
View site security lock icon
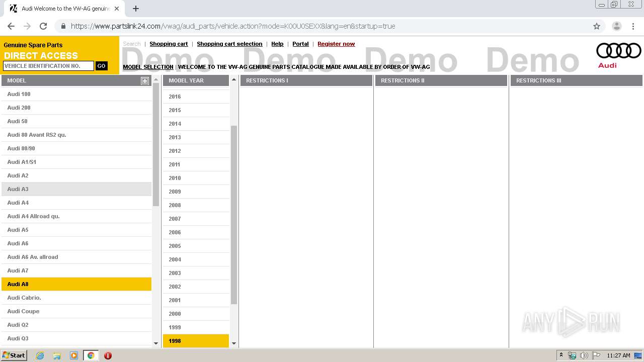pyautogui.click(x=63, y=26)
